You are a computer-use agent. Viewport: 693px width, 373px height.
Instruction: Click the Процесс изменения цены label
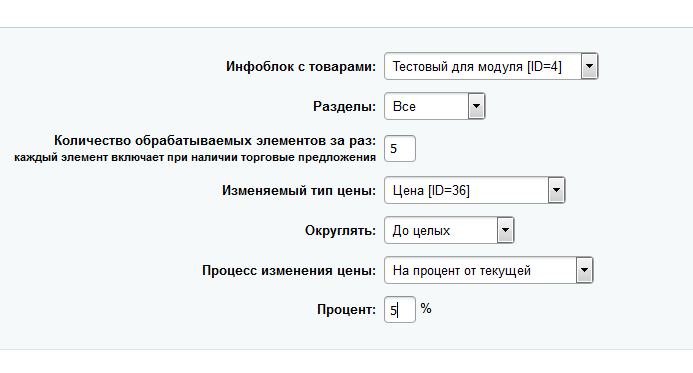[289, 270]
